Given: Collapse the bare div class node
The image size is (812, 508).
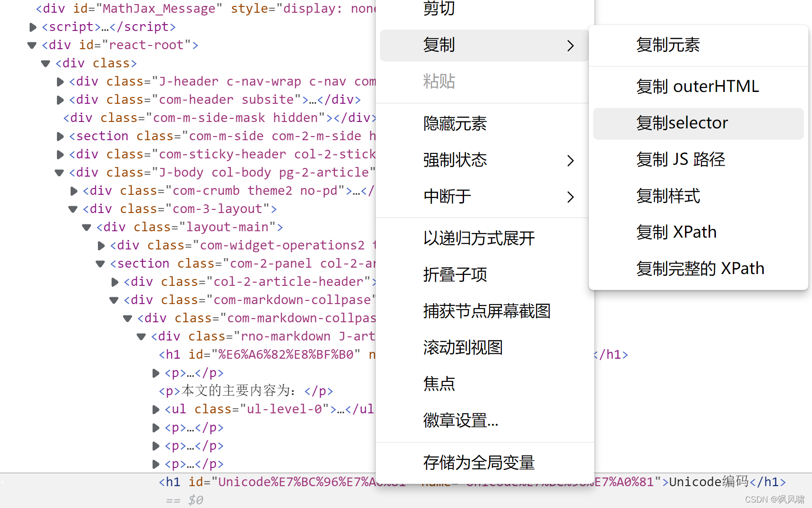Looking at the screenshot, I should (46, 64).
